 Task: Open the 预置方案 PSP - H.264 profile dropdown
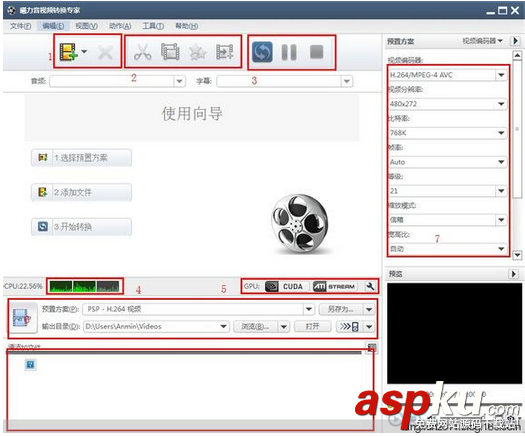309,309
